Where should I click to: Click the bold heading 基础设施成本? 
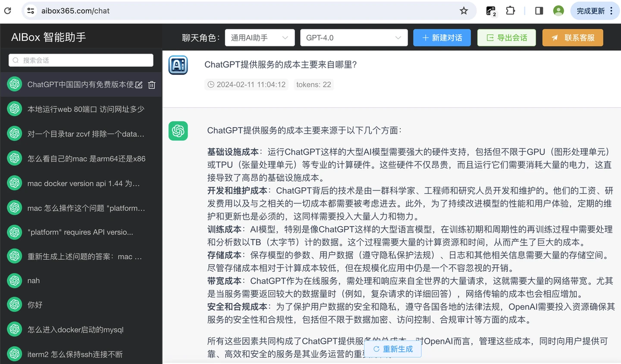click(x=233, y=152)
